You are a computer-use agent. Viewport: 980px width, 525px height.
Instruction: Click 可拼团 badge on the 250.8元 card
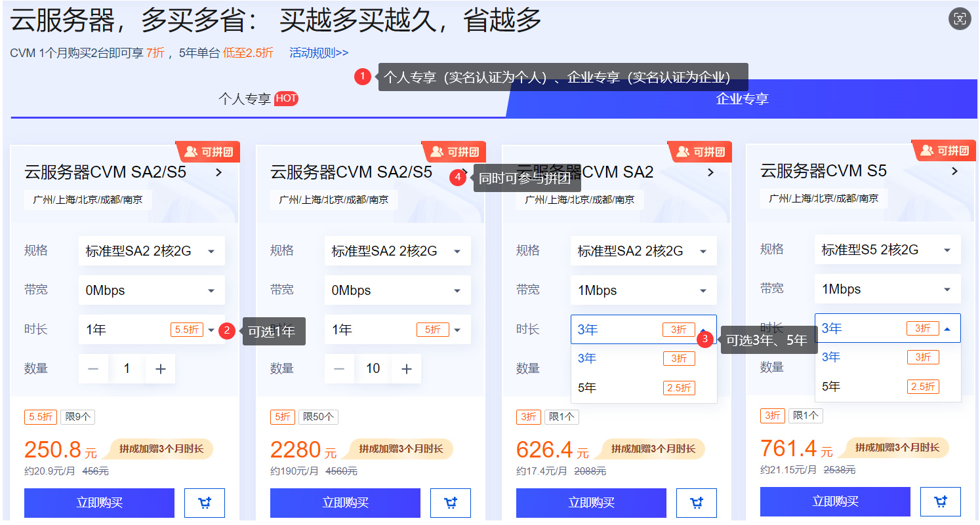click(208, 152)
